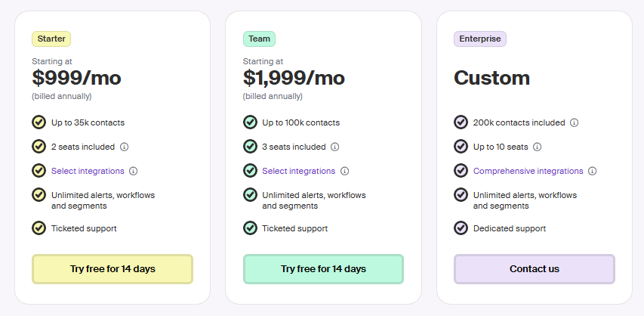Open the 'Comprehensive integrations' link
This screenshot has height=316, width=644.
(528, 171)
